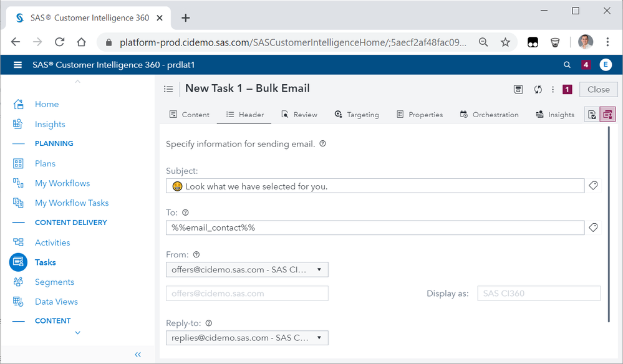Open the Reply-to address dropdown

(x=247, y=338)
